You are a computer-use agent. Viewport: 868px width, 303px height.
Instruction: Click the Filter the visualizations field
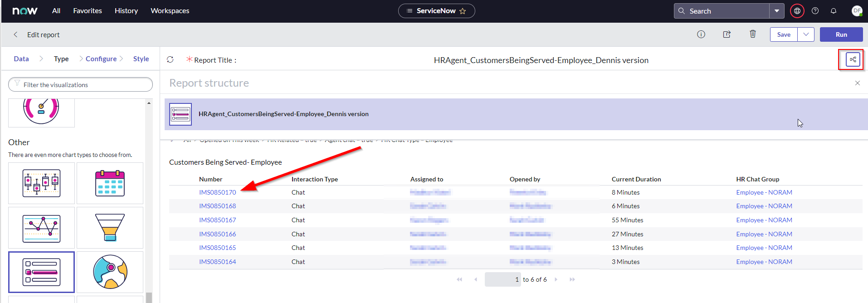click(x=80, y=84)
